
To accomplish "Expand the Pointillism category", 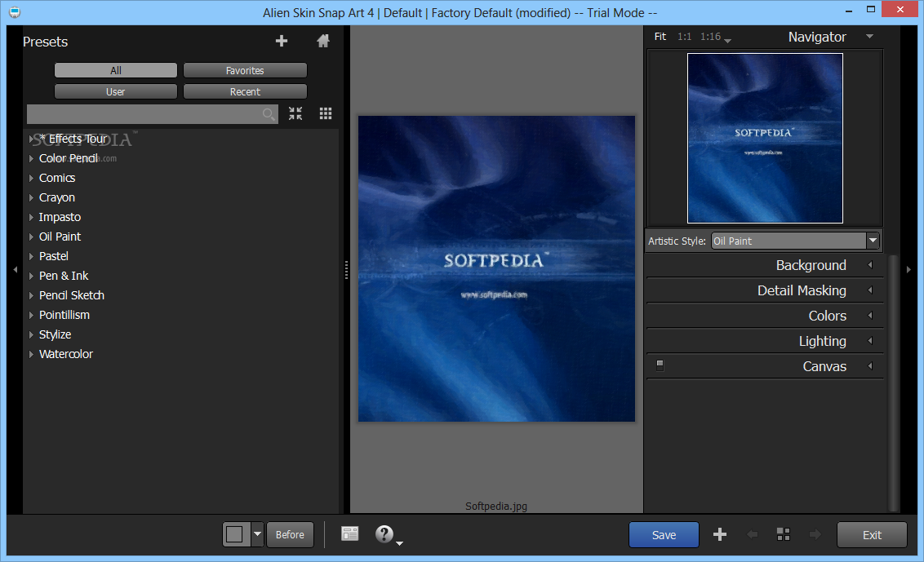I will coord(31,315).
